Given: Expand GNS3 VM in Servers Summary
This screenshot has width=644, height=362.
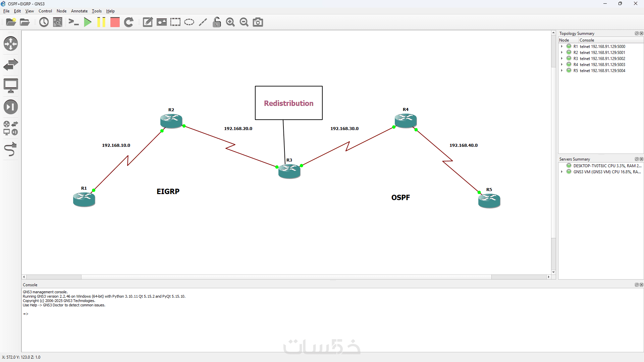Looking at the screenshot, I should (562, 172).
